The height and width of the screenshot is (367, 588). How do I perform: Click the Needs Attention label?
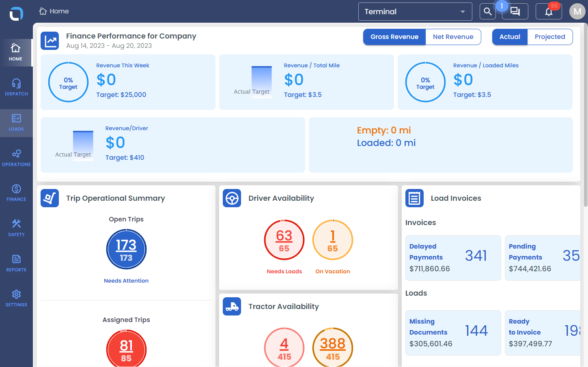point(126,281)
